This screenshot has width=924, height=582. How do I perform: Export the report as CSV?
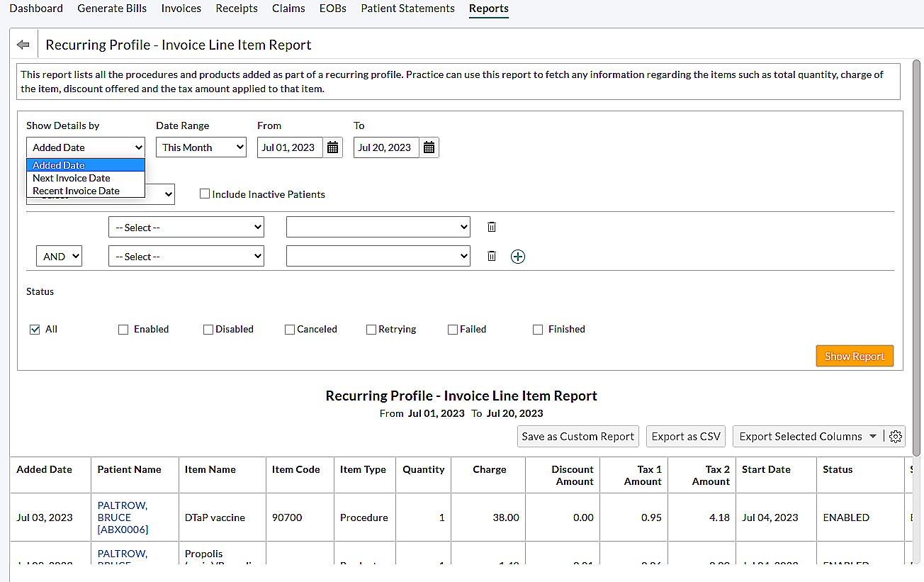click(x=685, y=437)
